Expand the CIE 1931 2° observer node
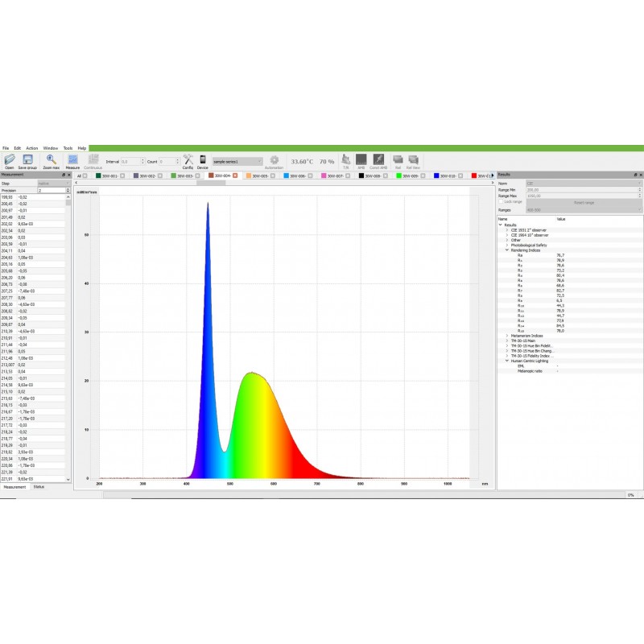Image resolution: width=644 pixels, height=644 pixels. point(506,230)
